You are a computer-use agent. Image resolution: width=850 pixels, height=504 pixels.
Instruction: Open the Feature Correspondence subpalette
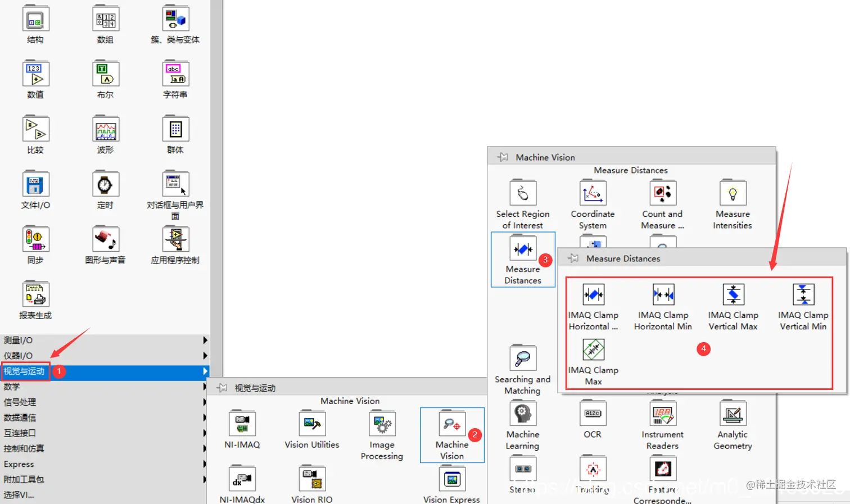(x=663, y=469)
